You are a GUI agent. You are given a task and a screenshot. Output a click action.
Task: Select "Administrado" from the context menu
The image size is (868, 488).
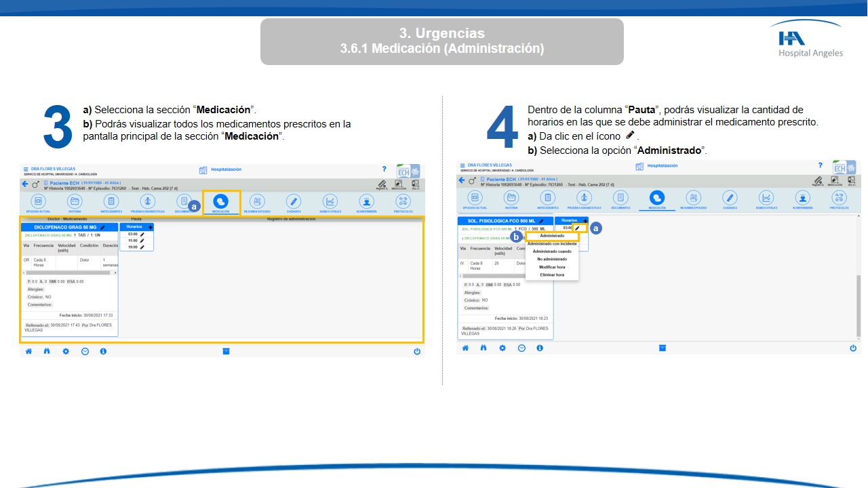pos(552,236)
